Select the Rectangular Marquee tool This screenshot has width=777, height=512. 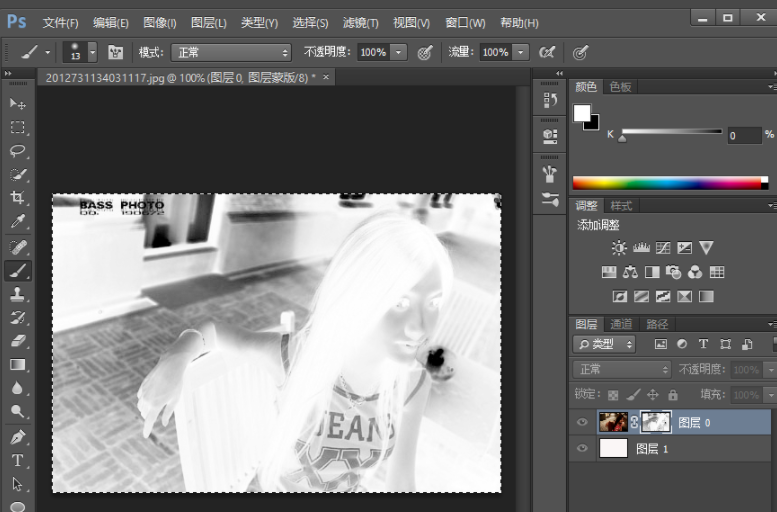(17, 127)
